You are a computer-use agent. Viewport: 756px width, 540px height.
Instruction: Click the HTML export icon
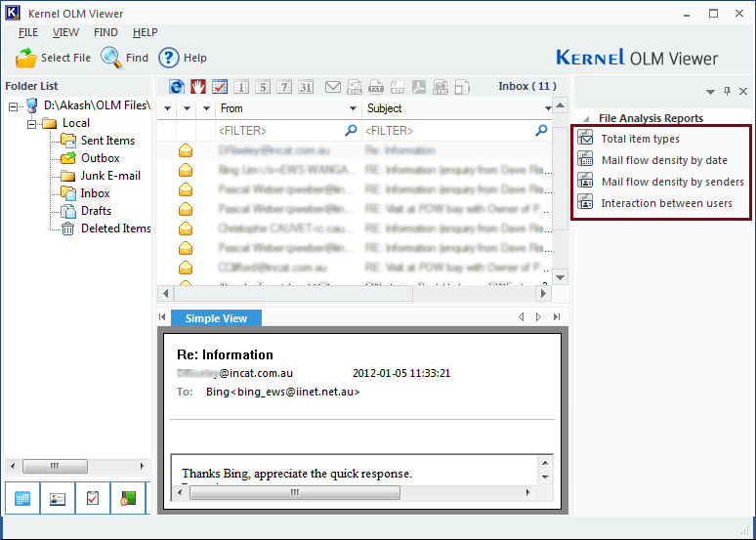click(x=441, y=87)
